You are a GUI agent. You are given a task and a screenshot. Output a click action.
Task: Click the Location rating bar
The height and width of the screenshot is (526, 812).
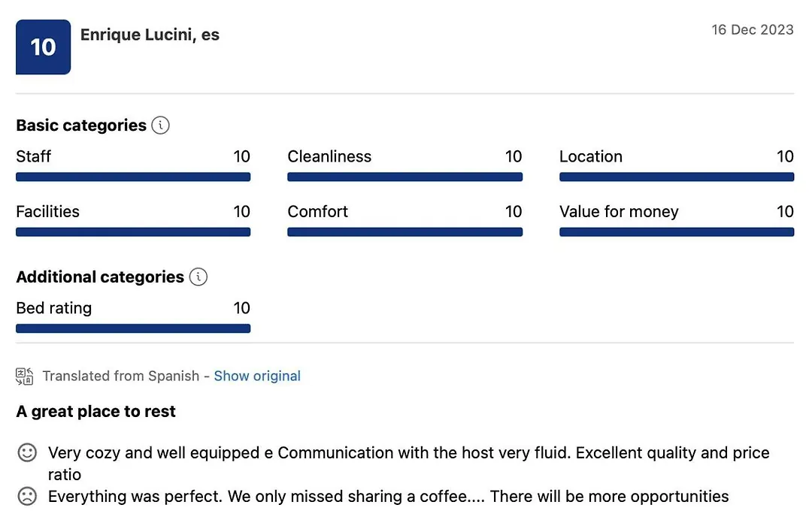click(x=677, y=177)
